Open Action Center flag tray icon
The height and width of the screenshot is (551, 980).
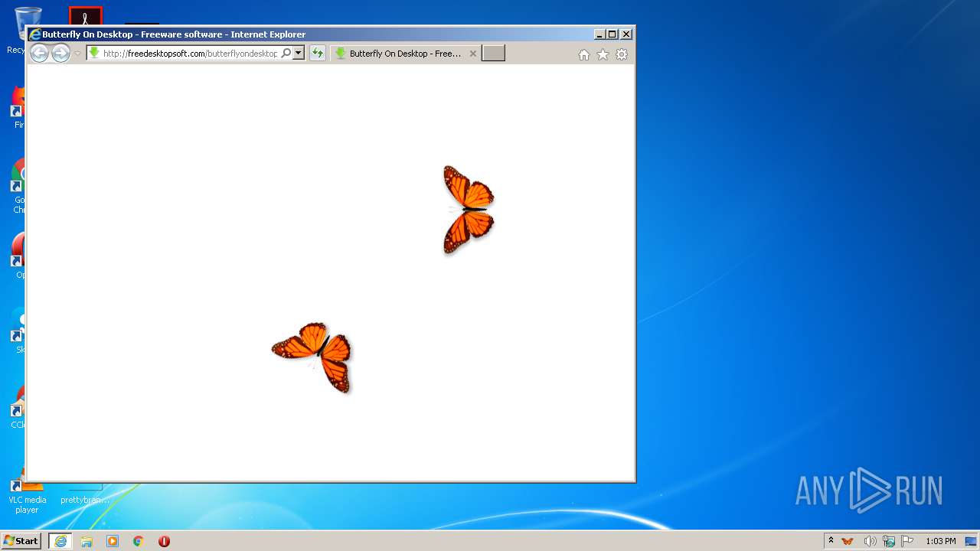[x=907, y=541]
